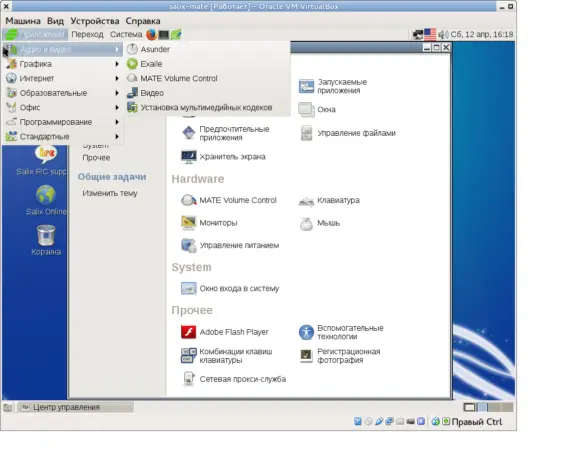Switch to the first workspace in the switcher
The width and height of the screenshot is (572, 449).
tap(470, 407)
